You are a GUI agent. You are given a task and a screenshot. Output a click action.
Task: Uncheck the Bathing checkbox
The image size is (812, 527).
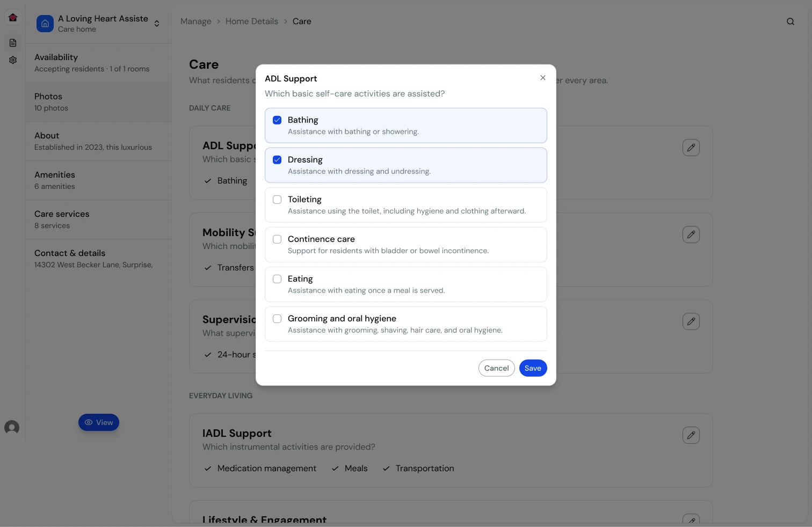[277, 120]
